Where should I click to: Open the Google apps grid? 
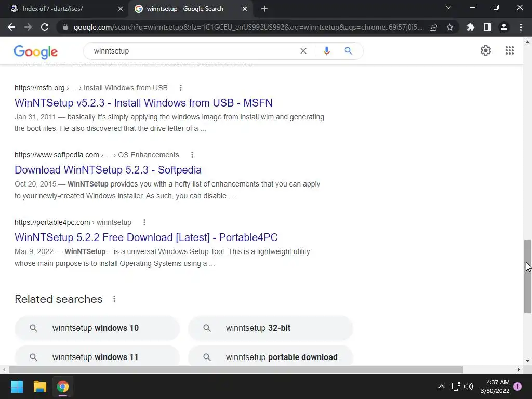point(509,50)
